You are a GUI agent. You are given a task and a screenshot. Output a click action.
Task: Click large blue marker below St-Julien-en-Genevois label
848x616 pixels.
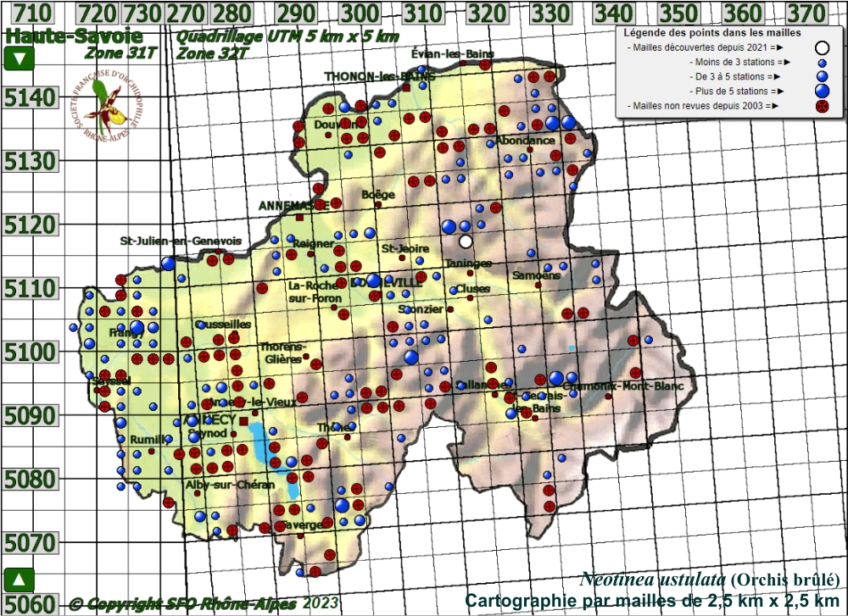[169, 264]
